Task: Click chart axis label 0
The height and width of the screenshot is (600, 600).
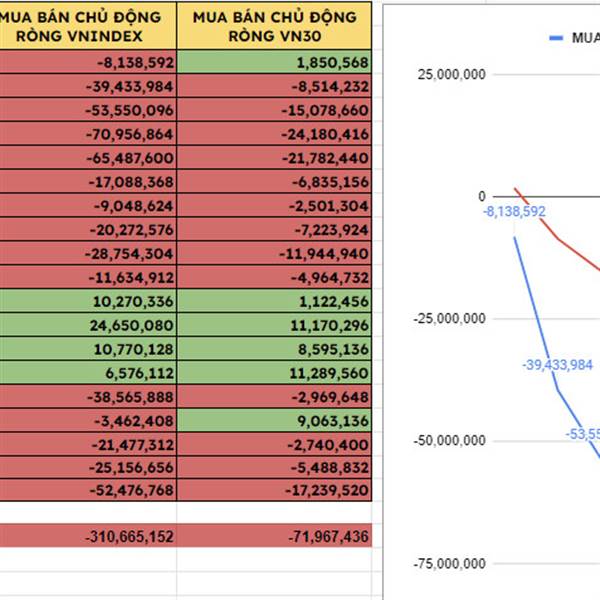Action: 482,196
